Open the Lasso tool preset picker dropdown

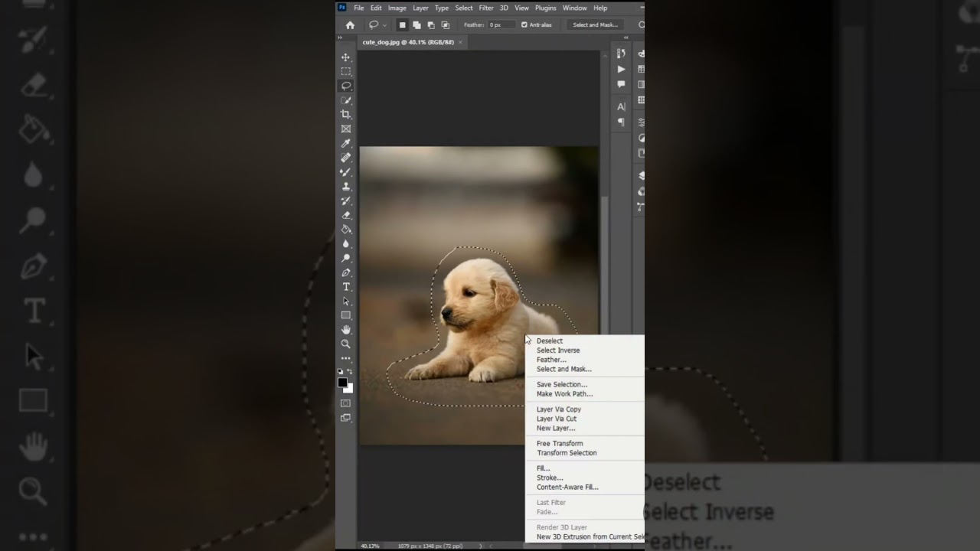[384, 24]
